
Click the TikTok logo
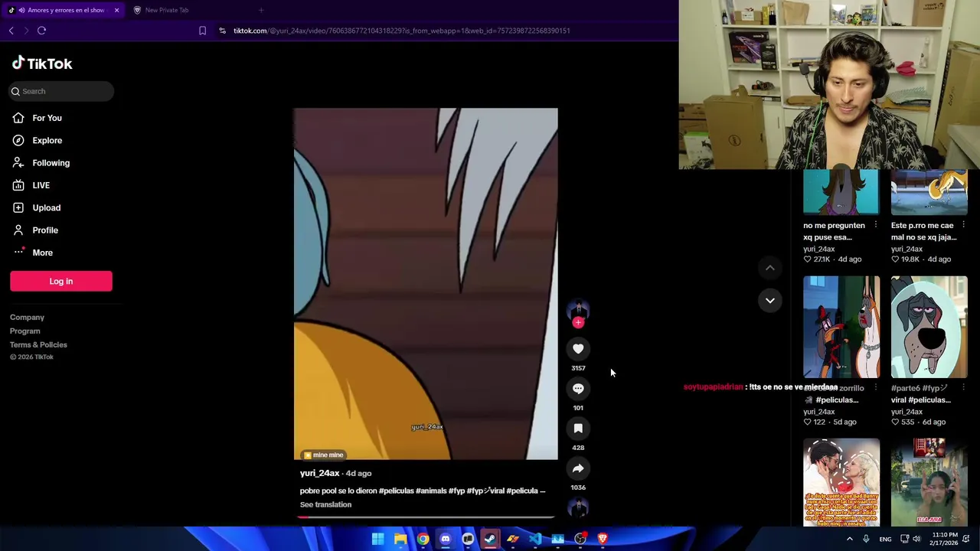pos(42,64)
